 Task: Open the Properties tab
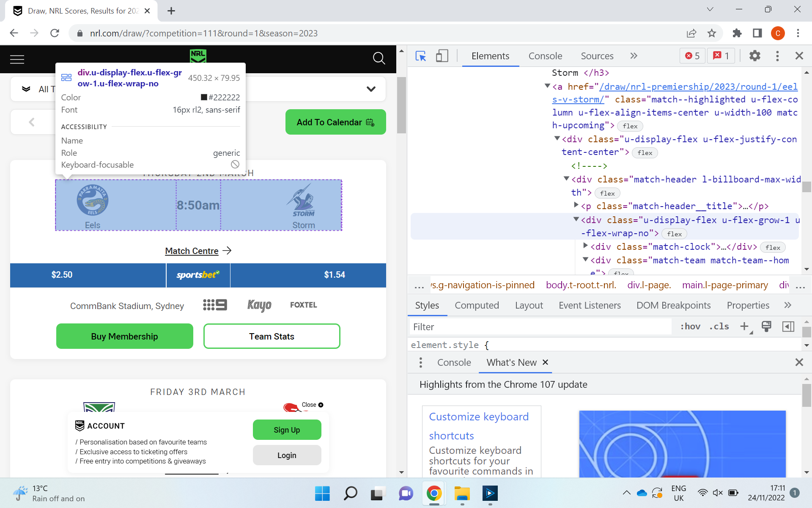tap(748, 305)
